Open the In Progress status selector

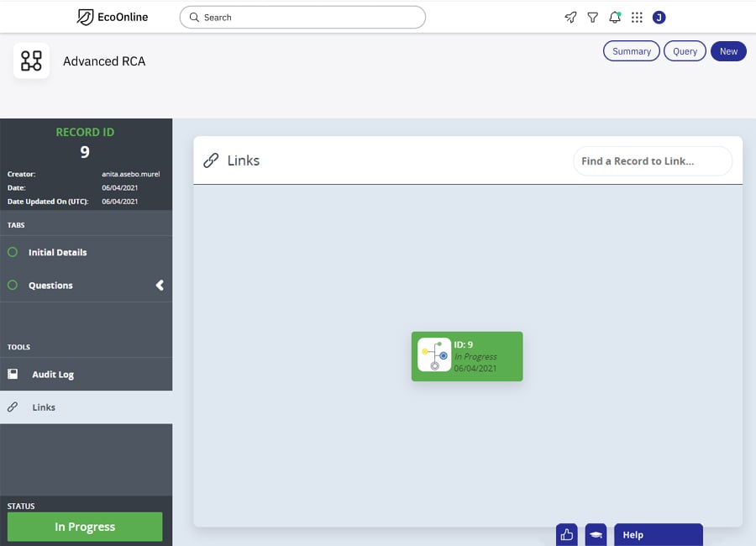[x=85, y=527]
